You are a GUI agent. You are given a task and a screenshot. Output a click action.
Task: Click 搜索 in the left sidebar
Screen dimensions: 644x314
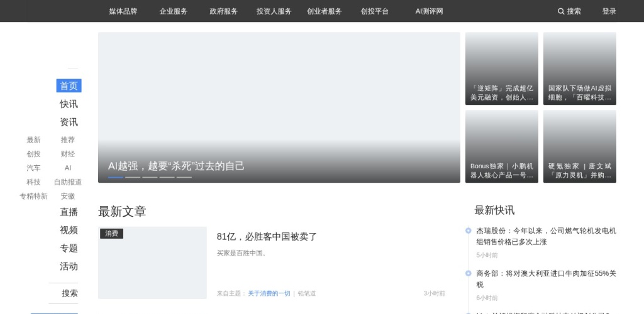(x=70, y=293)
